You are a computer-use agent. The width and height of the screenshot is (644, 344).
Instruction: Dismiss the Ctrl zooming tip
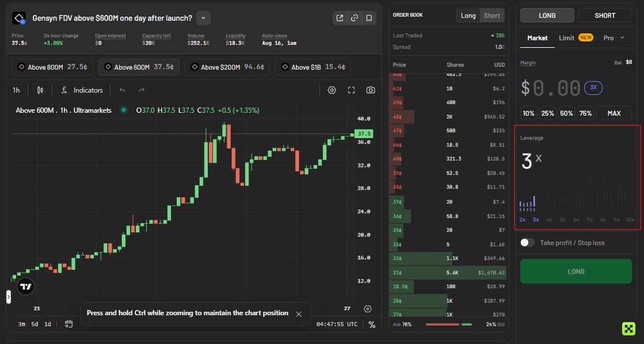(x=299, y=314)
